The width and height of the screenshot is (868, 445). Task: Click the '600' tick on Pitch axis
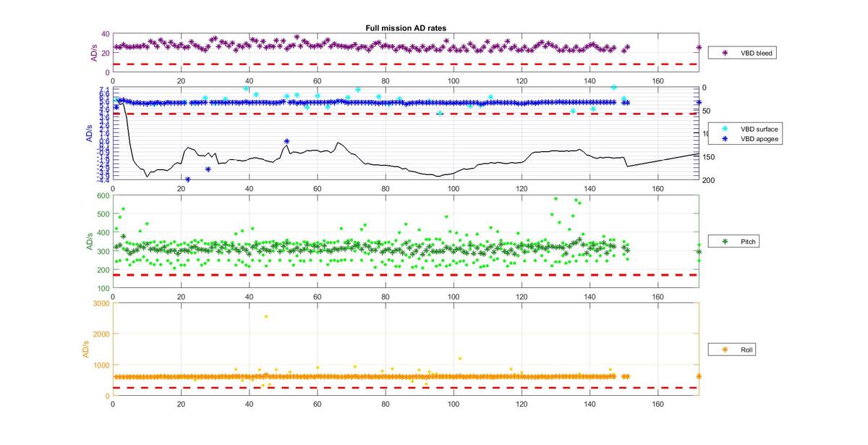click(103, 196)
